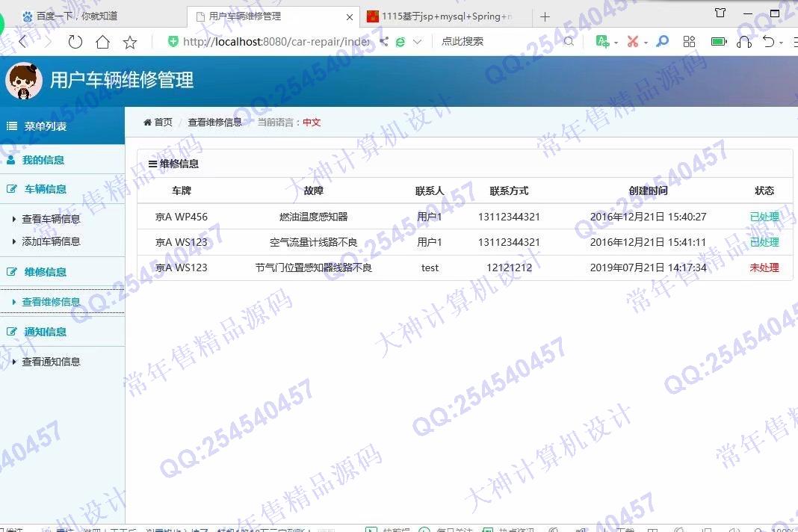Click the user avatar image
This screenshot has height=532, width=798.
tap(23, 81)
